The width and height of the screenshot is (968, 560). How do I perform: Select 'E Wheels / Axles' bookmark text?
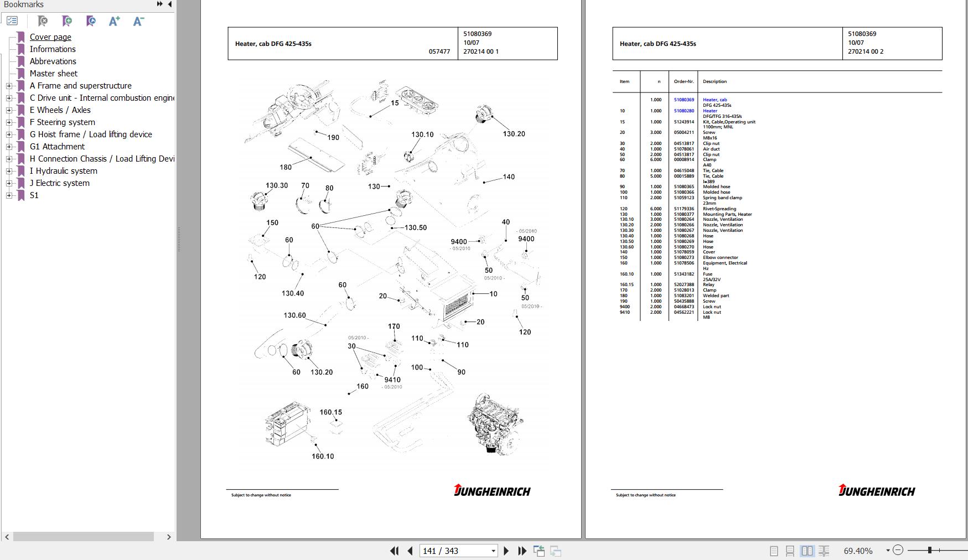pos(60,110)
